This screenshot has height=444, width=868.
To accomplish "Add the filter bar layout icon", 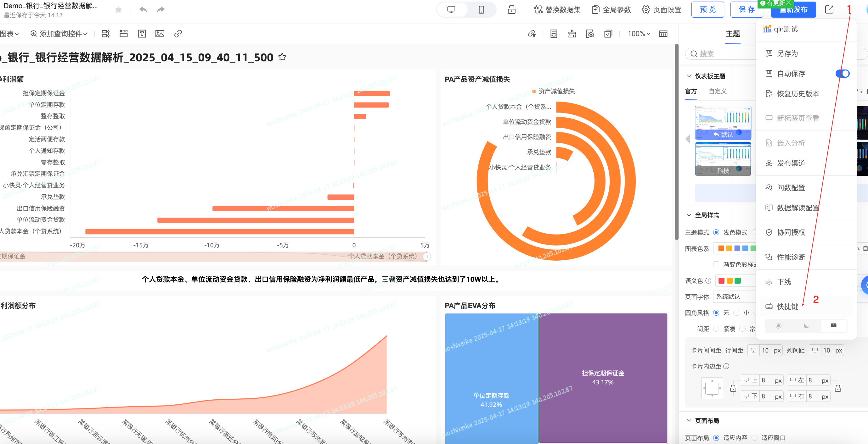I will click(106, 34).
